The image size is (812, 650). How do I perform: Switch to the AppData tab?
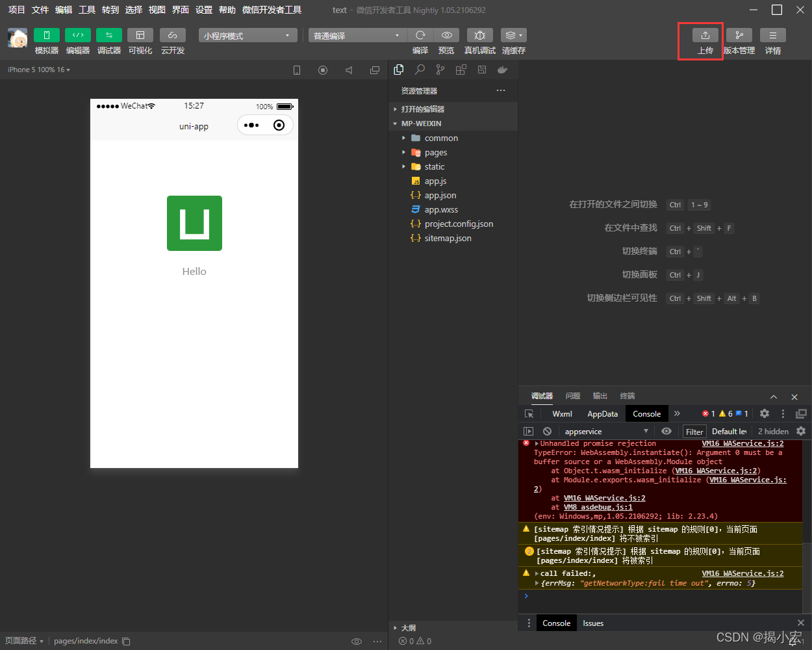[x=602, y=413]
